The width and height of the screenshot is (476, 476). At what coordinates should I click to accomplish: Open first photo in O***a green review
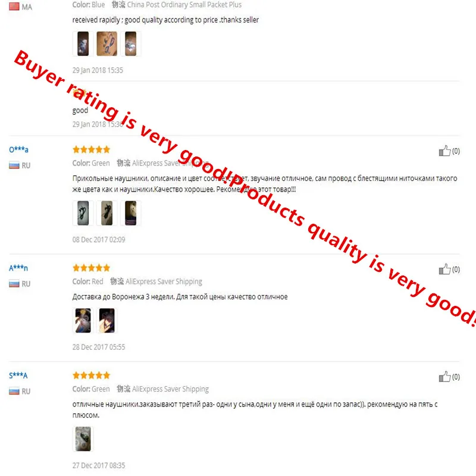[x=83, y=213]
